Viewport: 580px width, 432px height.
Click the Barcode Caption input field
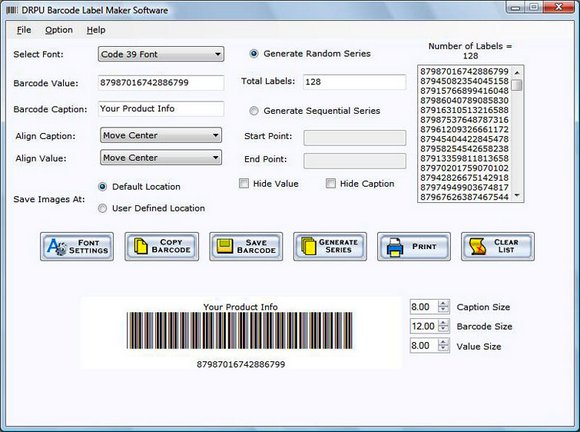161,109
